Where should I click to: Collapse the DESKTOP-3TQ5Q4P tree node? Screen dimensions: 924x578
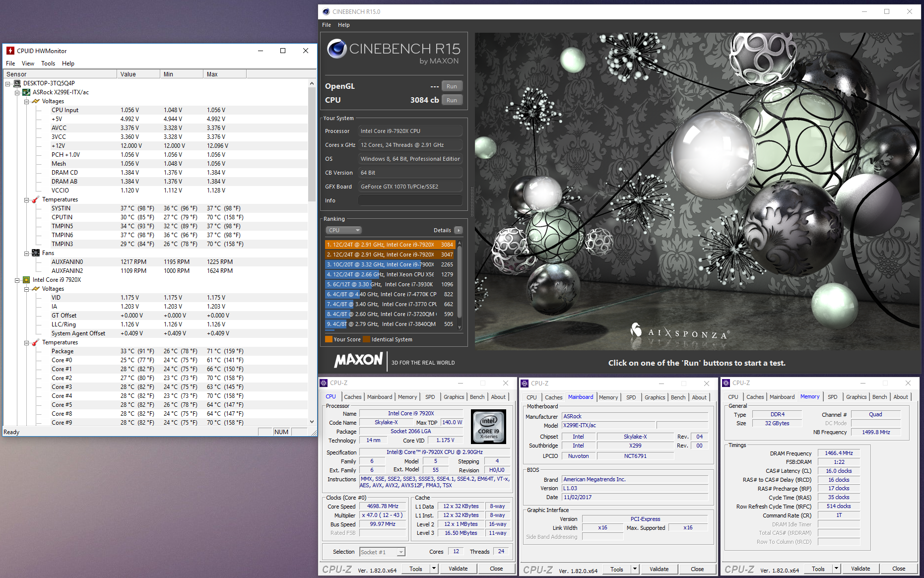coord(8,84)
